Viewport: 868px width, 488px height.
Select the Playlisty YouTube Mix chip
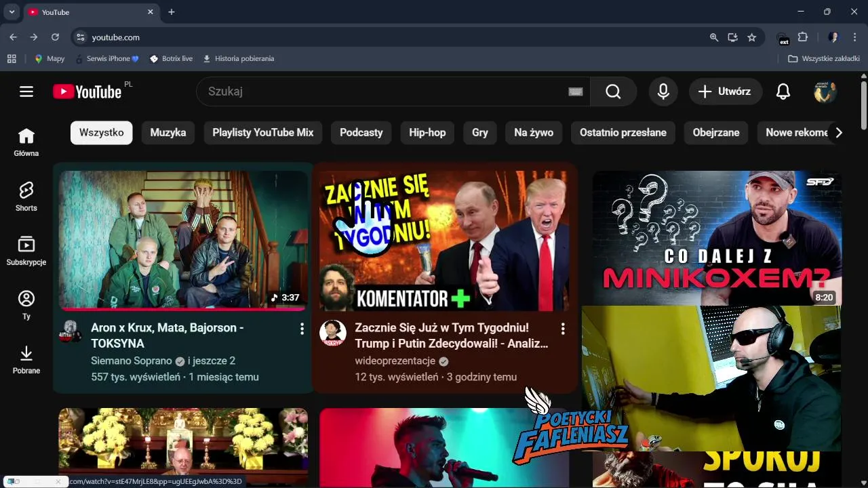coord(263,133)
